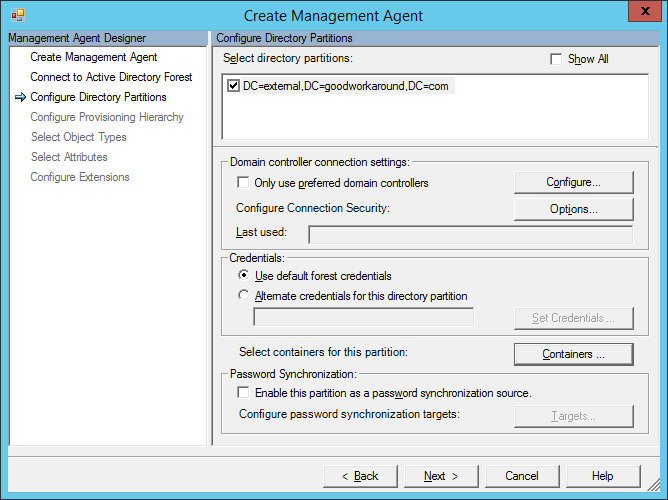The height and width of the screenshot is (500, 668).
Task: Tick Only use preferred domain controllers
Action: pyautogui.click(x=243, y=183)
